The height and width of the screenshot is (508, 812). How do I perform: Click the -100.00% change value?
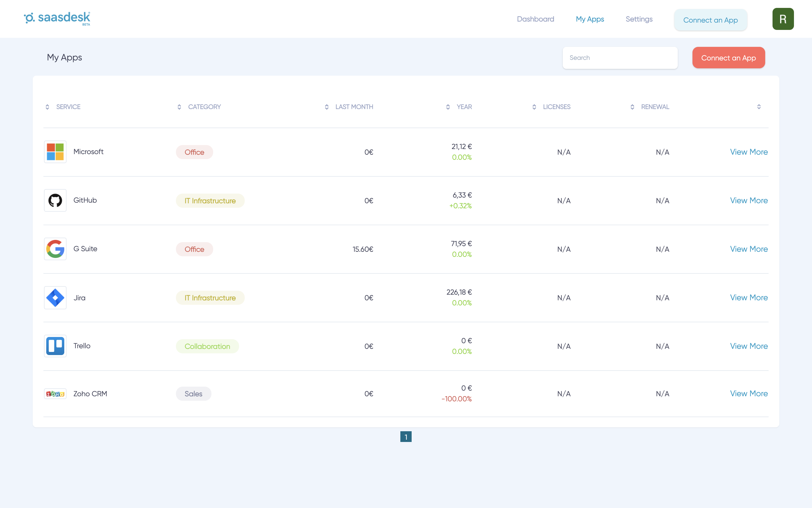click(456, 399)
